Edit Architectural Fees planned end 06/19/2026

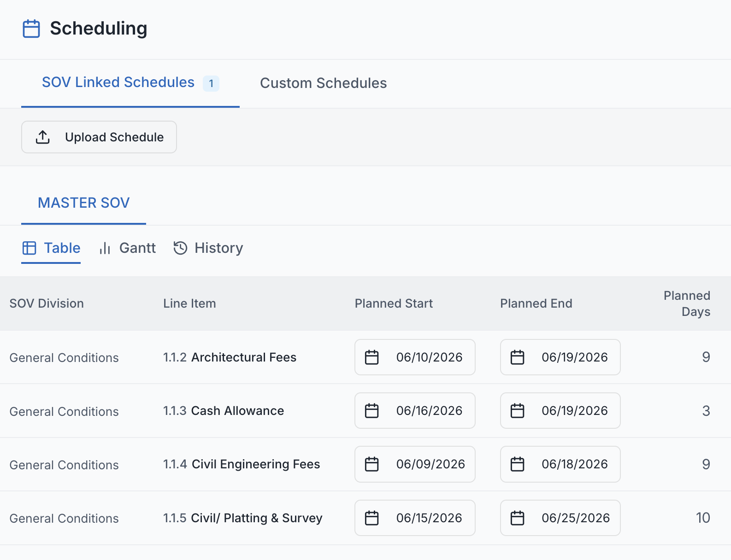560,357
